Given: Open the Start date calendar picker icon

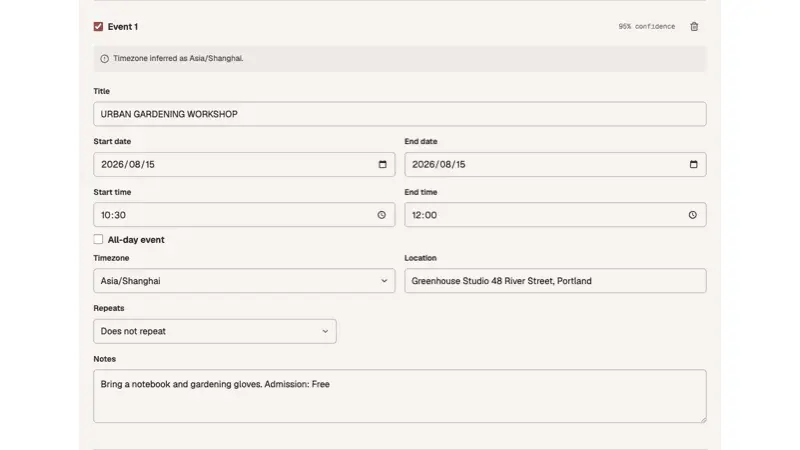Looking at the screenshot, I should (382, 164).
